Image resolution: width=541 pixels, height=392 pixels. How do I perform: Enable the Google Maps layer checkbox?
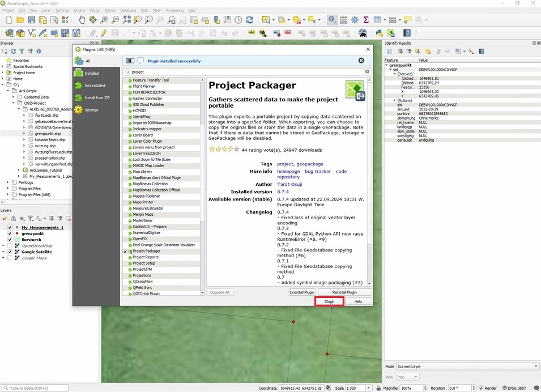coord(10,258)
